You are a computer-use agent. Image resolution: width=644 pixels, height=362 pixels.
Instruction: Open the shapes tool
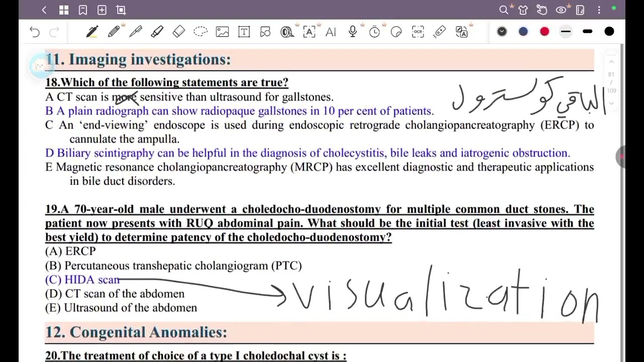[266, 32]
